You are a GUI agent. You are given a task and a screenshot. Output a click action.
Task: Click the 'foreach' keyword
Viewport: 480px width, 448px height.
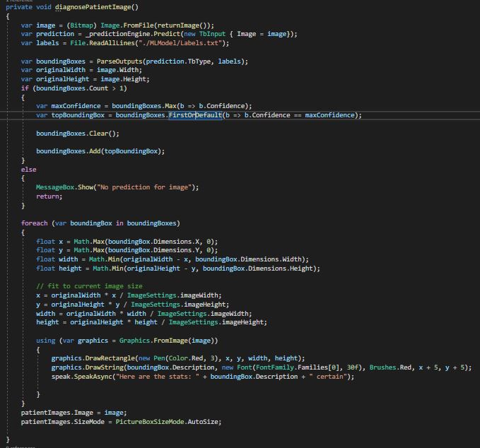tap(34, 223)
